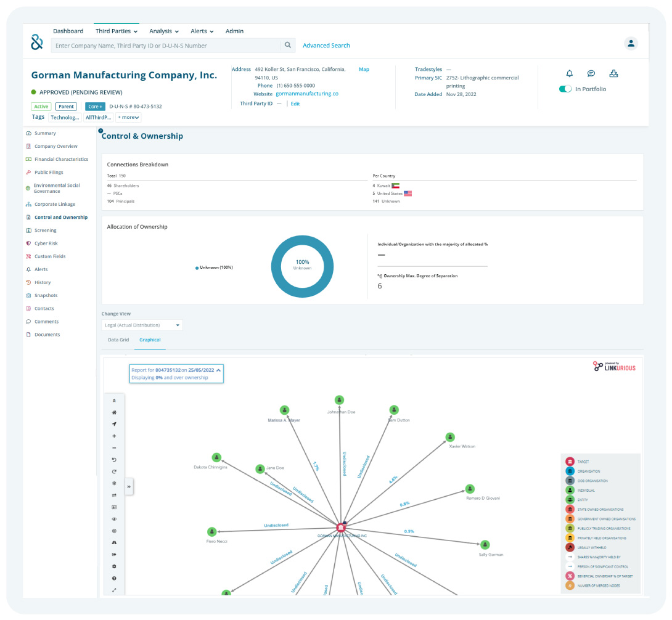
Task: Click the search magnifier icon
Action: (287, 45)
